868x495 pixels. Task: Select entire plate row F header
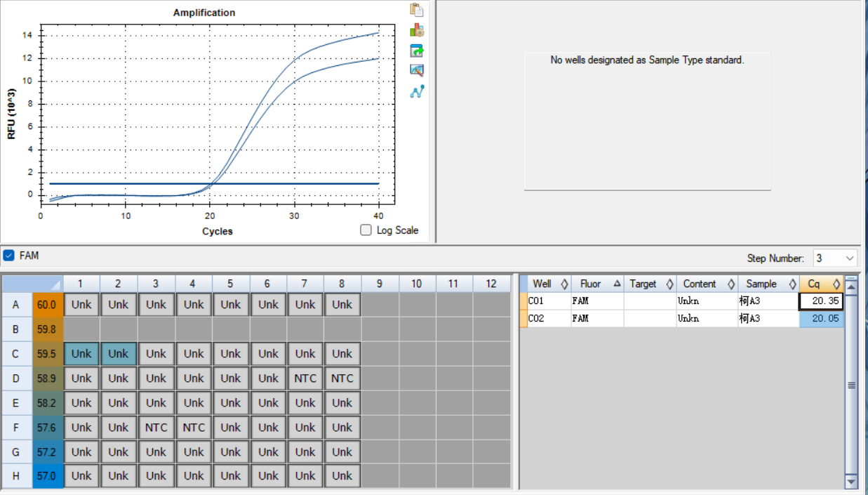15,428
